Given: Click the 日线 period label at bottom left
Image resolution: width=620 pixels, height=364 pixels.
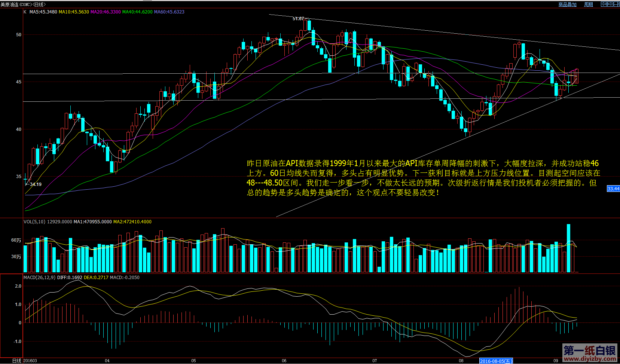Looking at the screenshot, I should [16, 361].
